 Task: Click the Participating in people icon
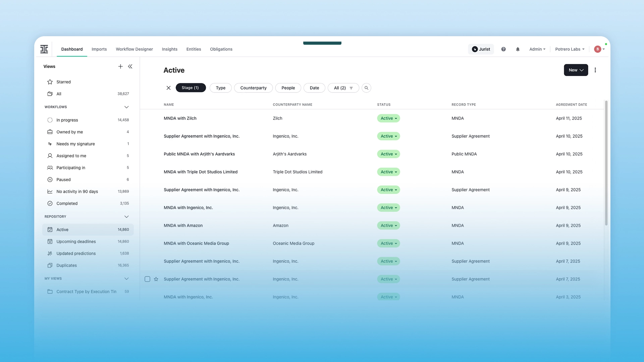click(50, 168)
